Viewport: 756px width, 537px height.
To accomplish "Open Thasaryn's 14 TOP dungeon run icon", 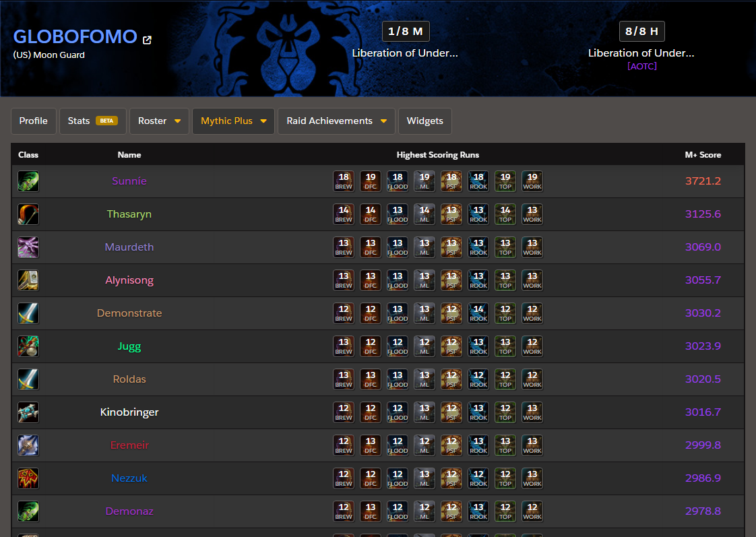I will [505, 214].
